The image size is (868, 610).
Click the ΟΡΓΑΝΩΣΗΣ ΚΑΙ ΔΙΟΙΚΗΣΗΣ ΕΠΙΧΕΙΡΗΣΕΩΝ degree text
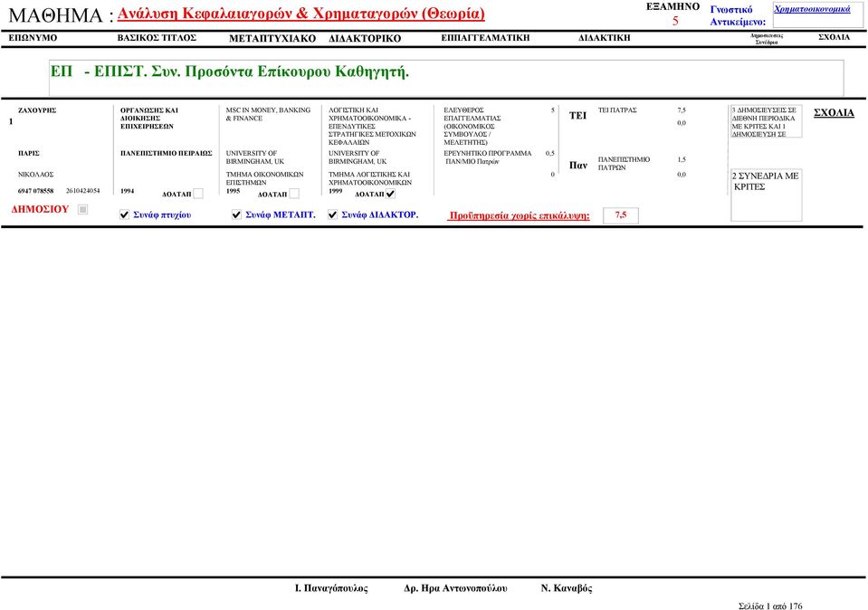point(149,119)
